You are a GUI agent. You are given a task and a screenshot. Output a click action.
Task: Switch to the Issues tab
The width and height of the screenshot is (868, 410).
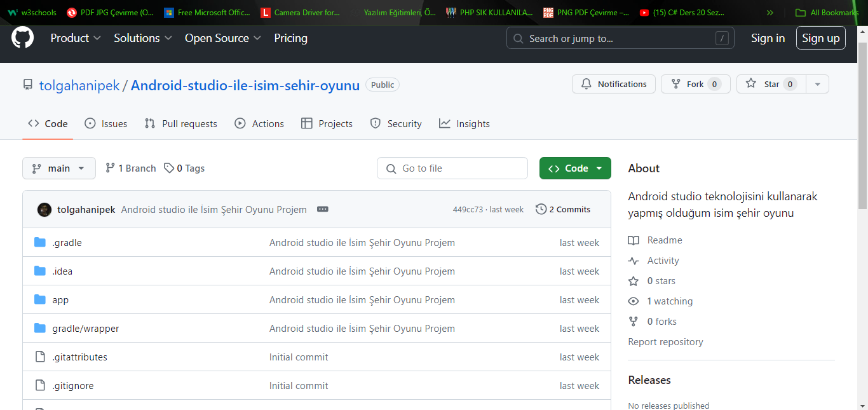(x=106, y=124)
